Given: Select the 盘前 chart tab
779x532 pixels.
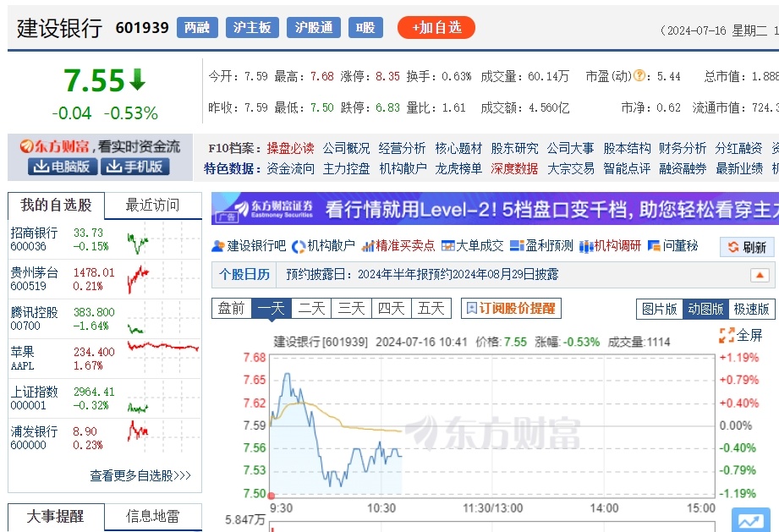Looking at the screenshot, I should pos(232,309).
